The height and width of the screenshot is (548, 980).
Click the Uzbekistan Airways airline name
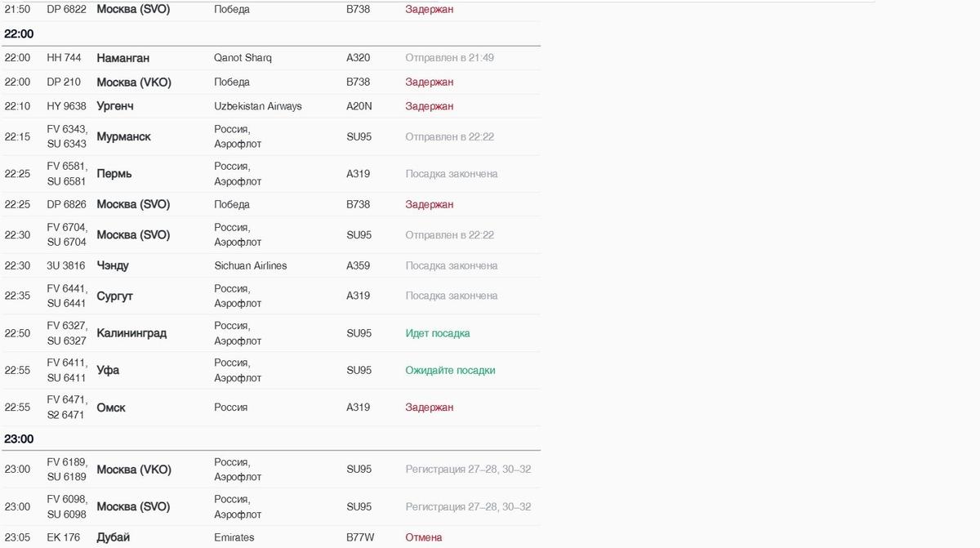[x=257, y=106]
